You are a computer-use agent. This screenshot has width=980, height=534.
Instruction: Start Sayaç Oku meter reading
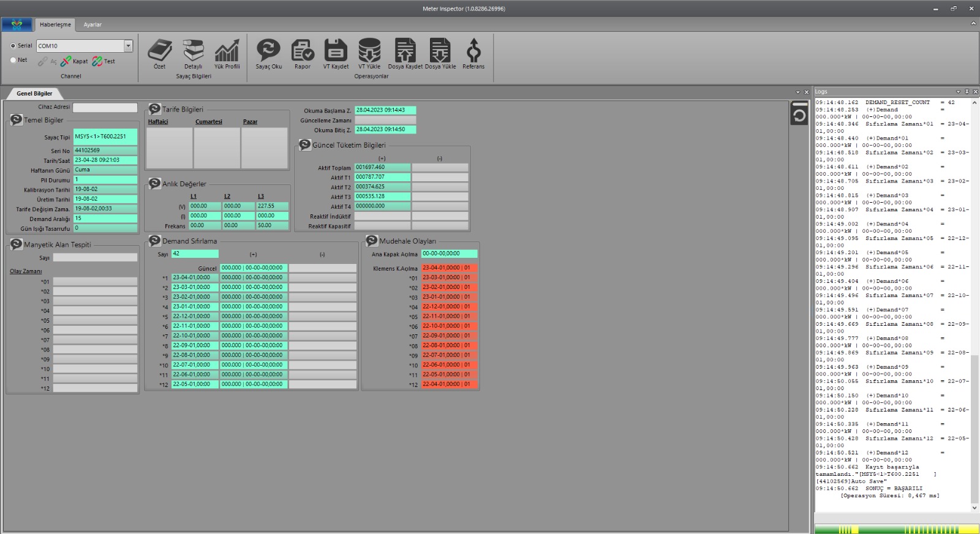pyautogui.click(x=268, y=51)
